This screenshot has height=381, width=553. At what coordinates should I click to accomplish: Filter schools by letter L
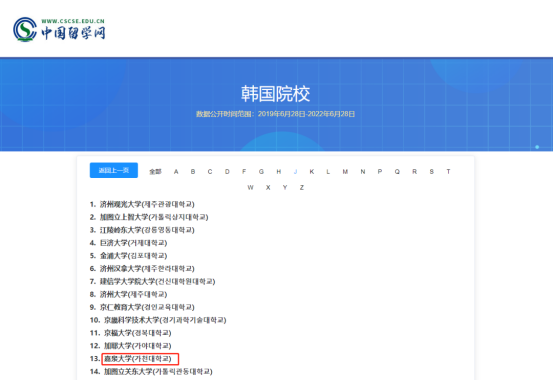(328, 172)
